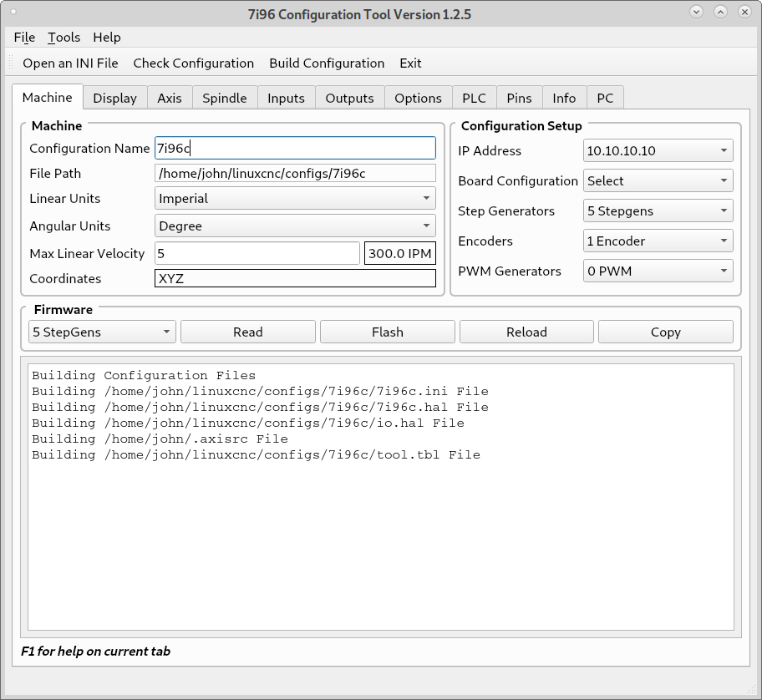Click the Read firmware button
762x700 pixels.
coord(248,332)
